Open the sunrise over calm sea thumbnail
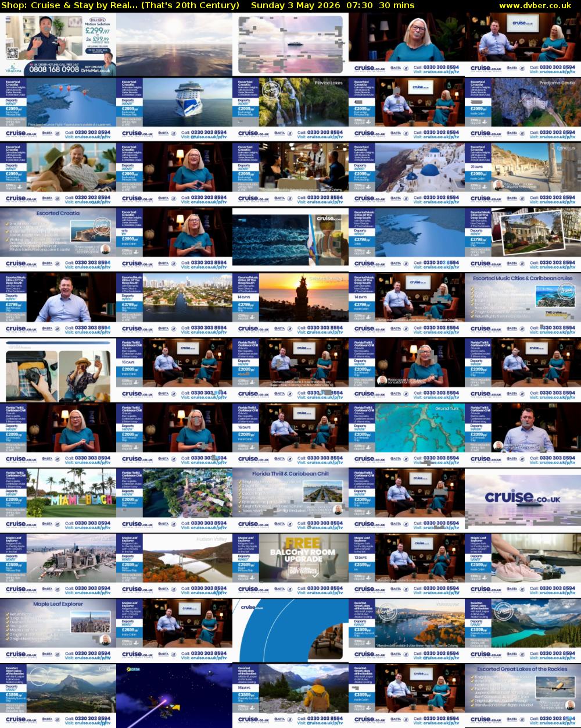 coord(174,45)
